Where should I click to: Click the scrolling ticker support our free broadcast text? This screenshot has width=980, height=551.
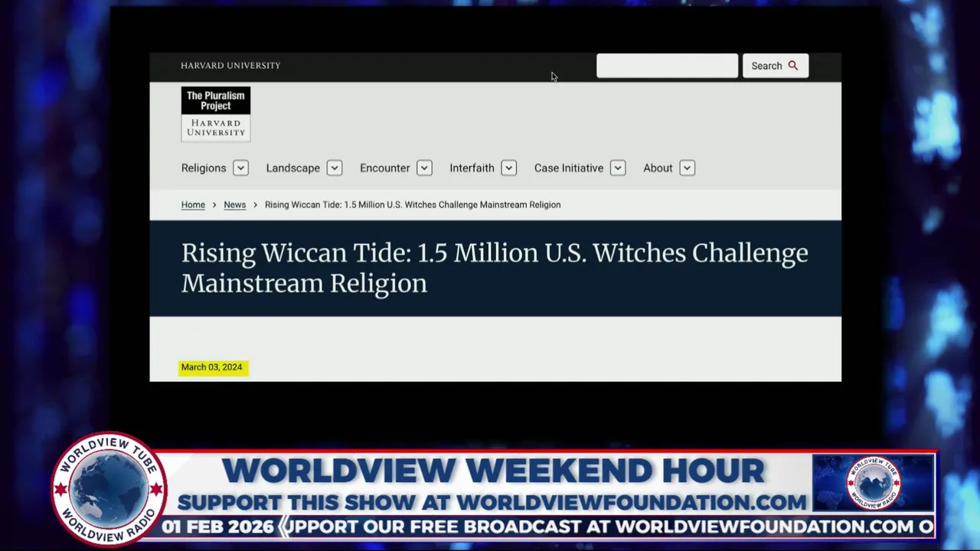tap(608, 527)
